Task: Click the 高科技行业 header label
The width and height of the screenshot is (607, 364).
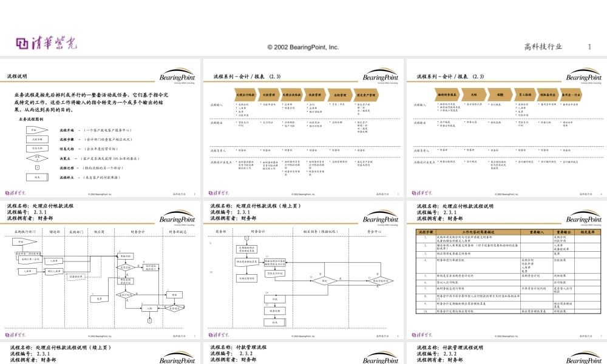Action: point(543,47)
